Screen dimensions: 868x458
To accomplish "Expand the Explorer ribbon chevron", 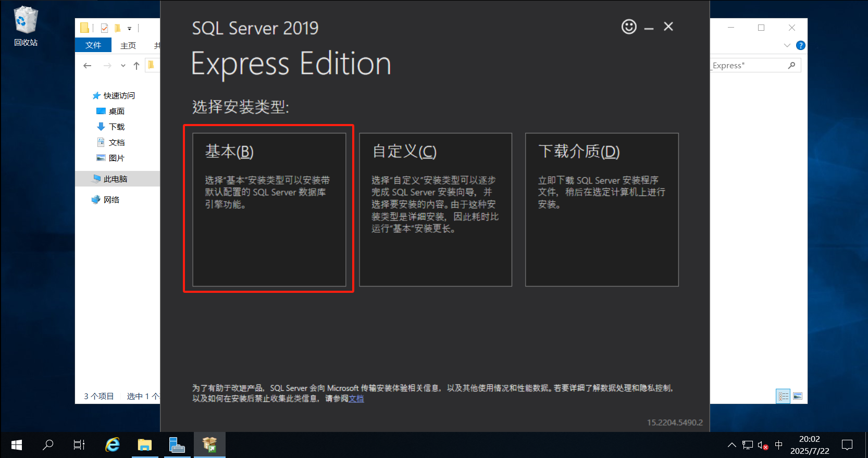I will click(787, 45).
